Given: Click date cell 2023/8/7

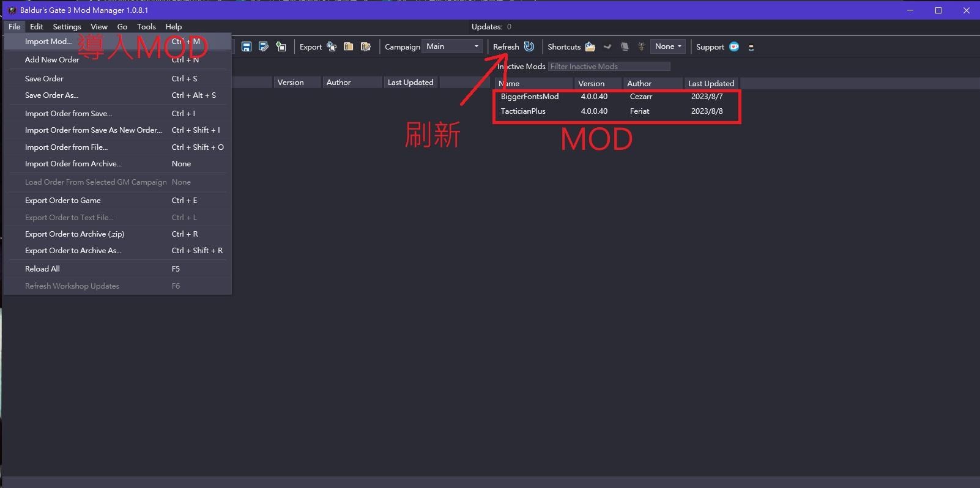Looking at the screenshot, I should pos(707,97).
